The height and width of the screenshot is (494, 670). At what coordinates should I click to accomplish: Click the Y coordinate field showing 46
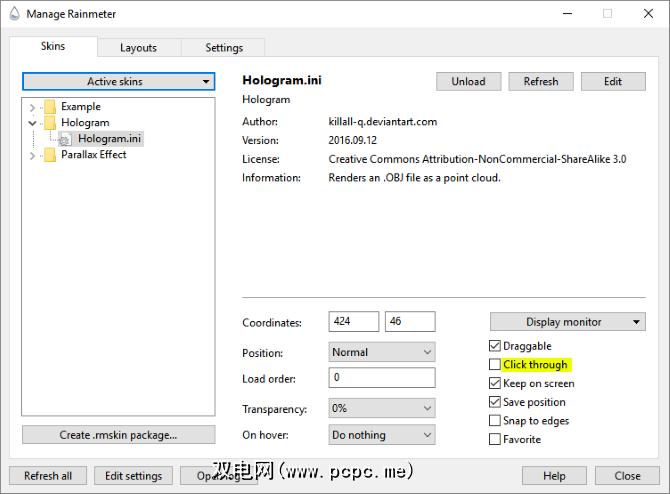pyautogui.click(x=410, y=321)
